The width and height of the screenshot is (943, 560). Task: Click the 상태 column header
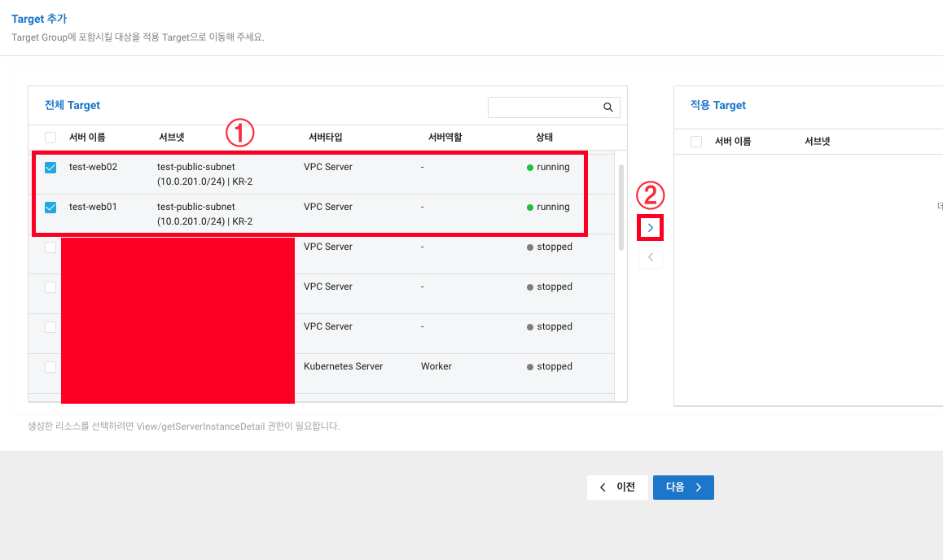tap(544, 137)
